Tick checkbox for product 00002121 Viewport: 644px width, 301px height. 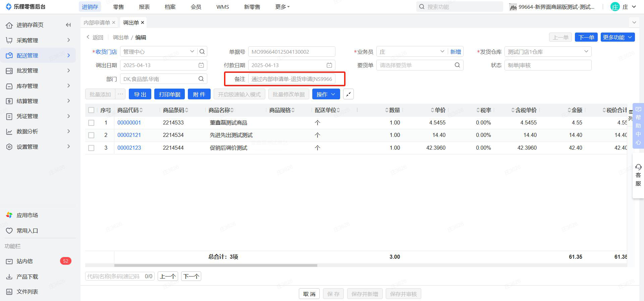91,135
